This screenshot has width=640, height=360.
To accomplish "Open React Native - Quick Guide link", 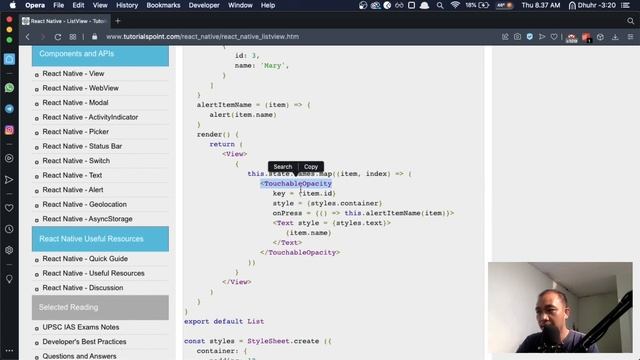I will click(85, 259).
